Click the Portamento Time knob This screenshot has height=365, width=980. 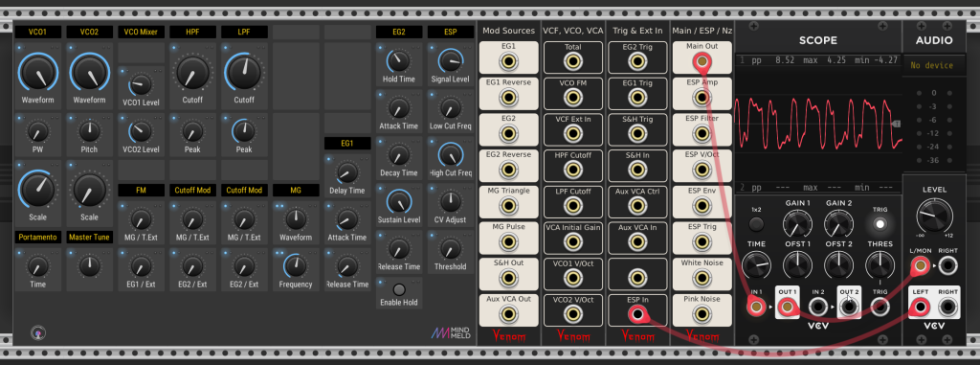38,266
